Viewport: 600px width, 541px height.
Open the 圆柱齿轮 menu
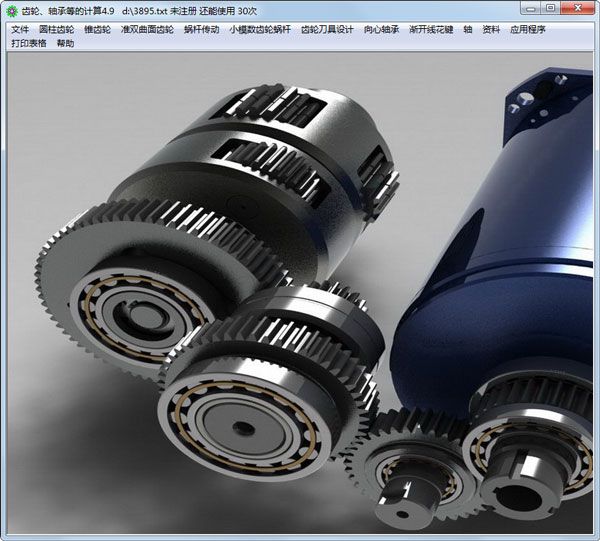57,30
